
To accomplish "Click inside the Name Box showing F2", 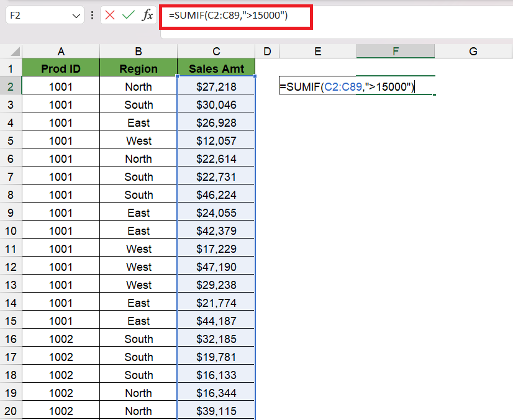I will pyautogui.click(x=39, y=16).
